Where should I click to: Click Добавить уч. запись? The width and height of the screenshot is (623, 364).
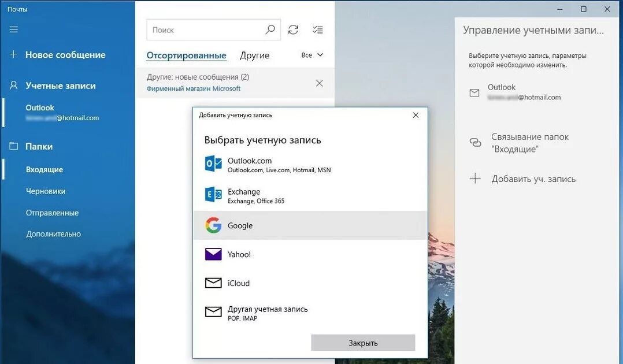pyautogui.click(x=532, y=179)
